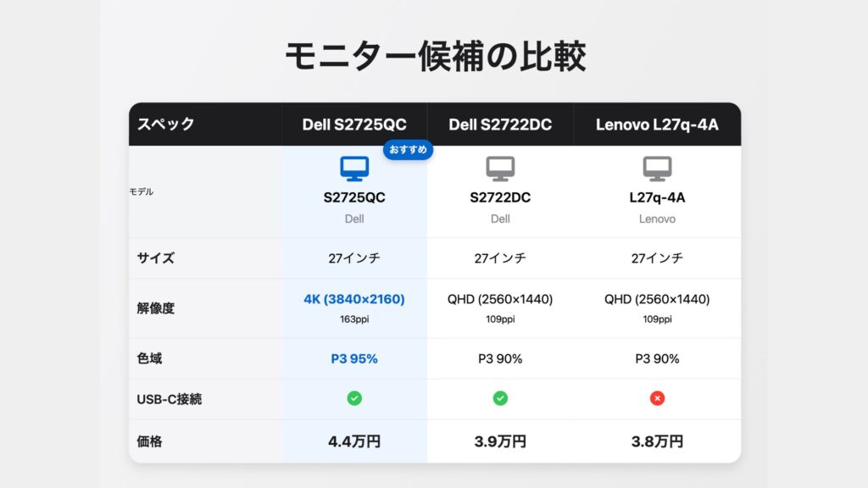Click the green USB-C checkmark for S2722DC
Screen dimensions: 868x488
point(500,398)
